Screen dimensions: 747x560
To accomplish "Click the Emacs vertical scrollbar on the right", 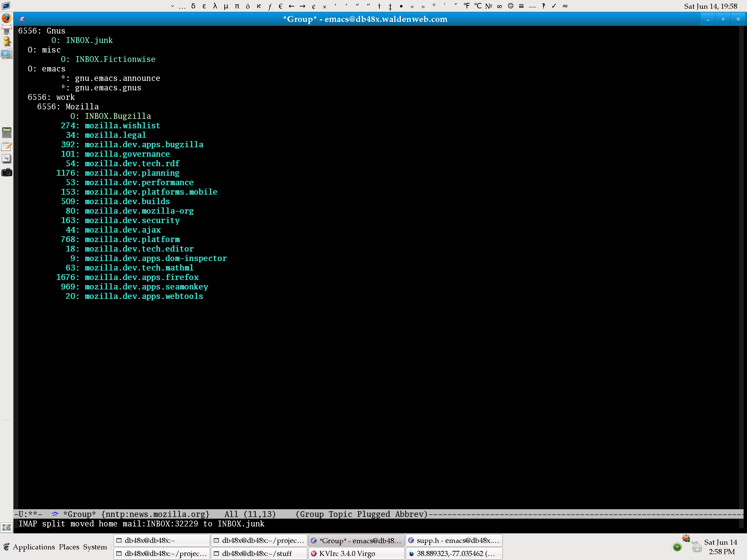I will pos(741,268).
